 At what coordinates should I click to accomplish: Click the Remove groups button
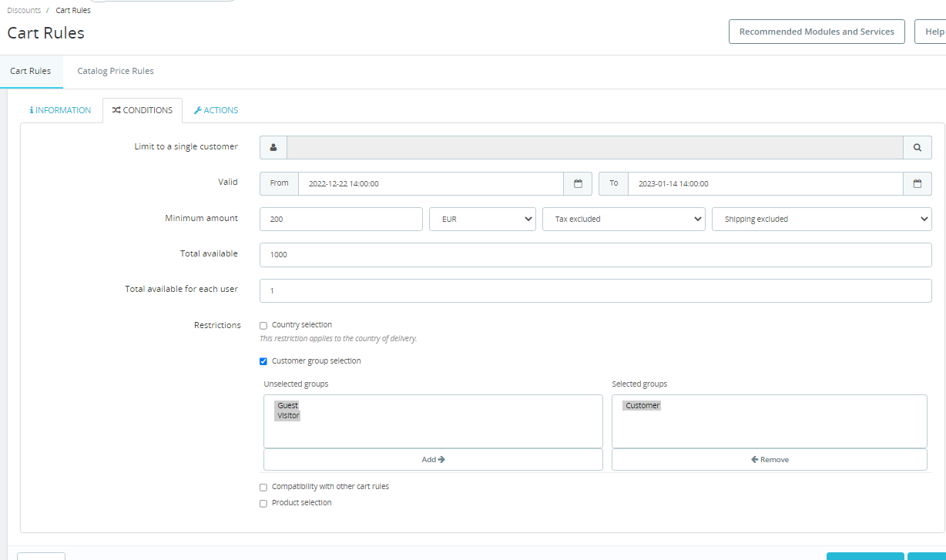770,459
